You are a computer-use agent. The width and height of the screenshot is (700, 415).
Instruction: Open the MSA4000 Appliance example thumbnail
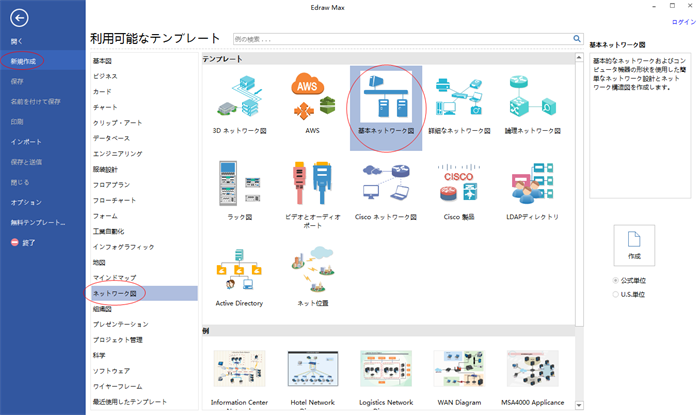532,369
